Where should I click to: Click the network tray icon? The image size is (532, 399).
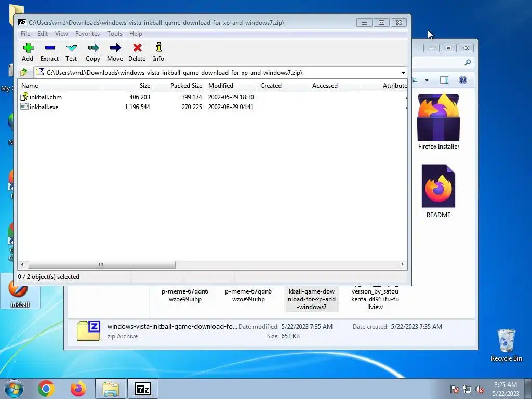(467, 389)
